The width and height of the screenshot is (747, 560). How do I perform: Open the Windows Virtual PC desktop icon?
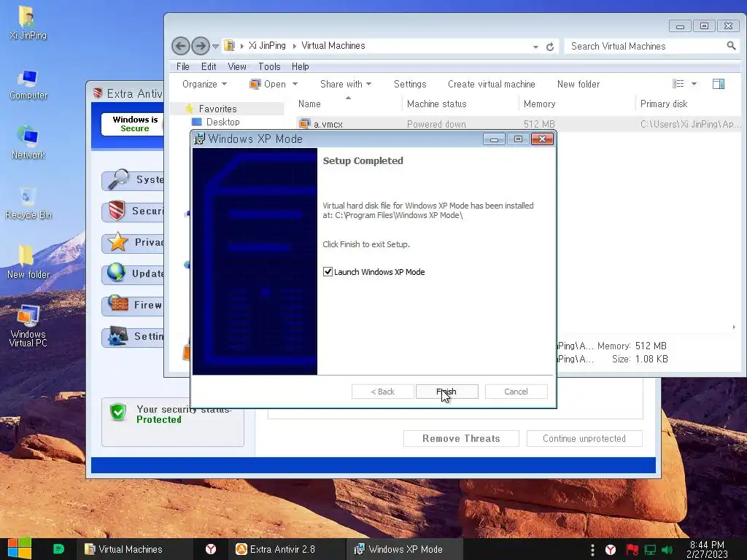click(x=28, y=326)
